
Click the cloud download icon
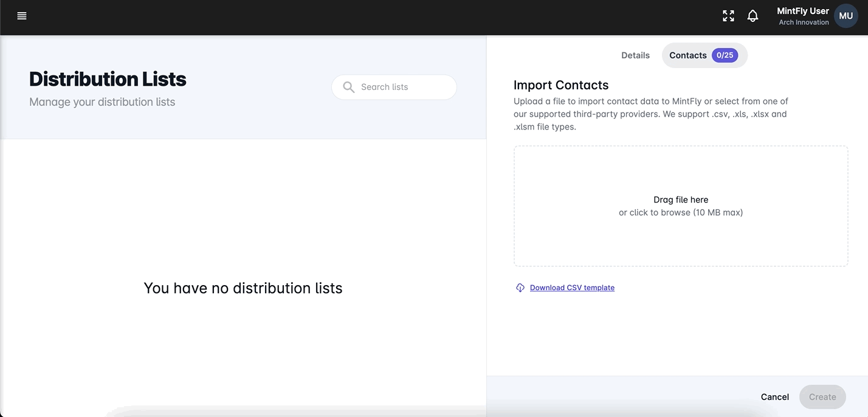[x=520, y=288]
